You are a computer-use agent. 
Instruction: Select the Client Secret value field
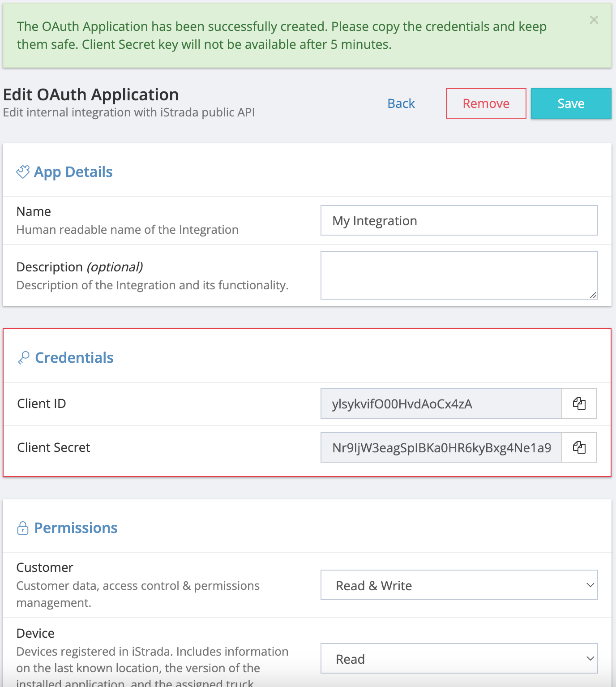click(441, 447)
